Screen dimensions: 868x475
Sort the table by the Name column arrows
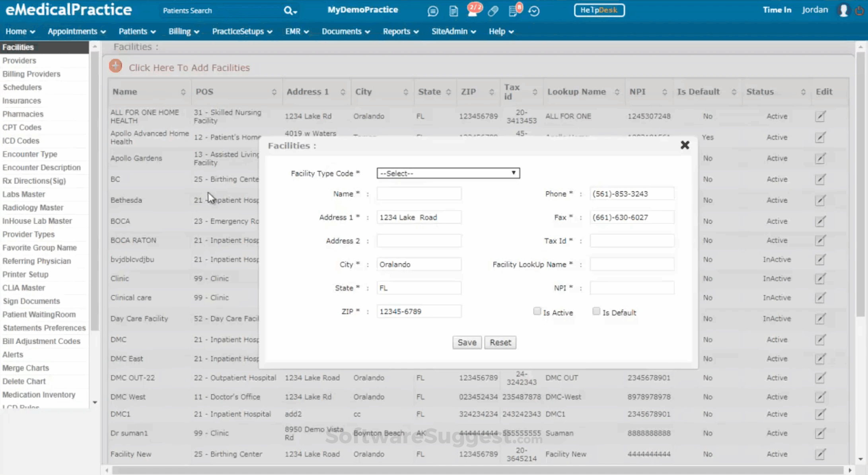(x=184, y=91)
